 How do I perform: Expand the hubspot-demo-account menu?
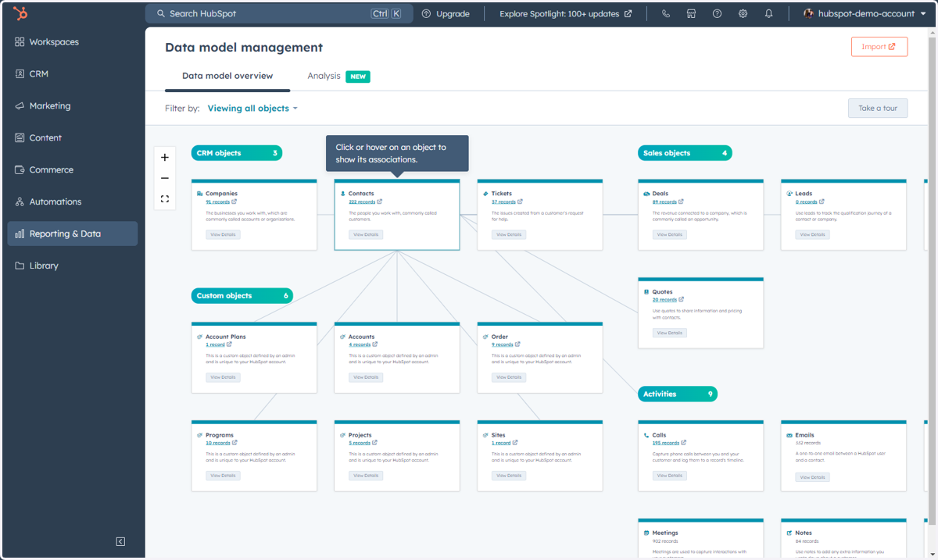coord(865,13)
